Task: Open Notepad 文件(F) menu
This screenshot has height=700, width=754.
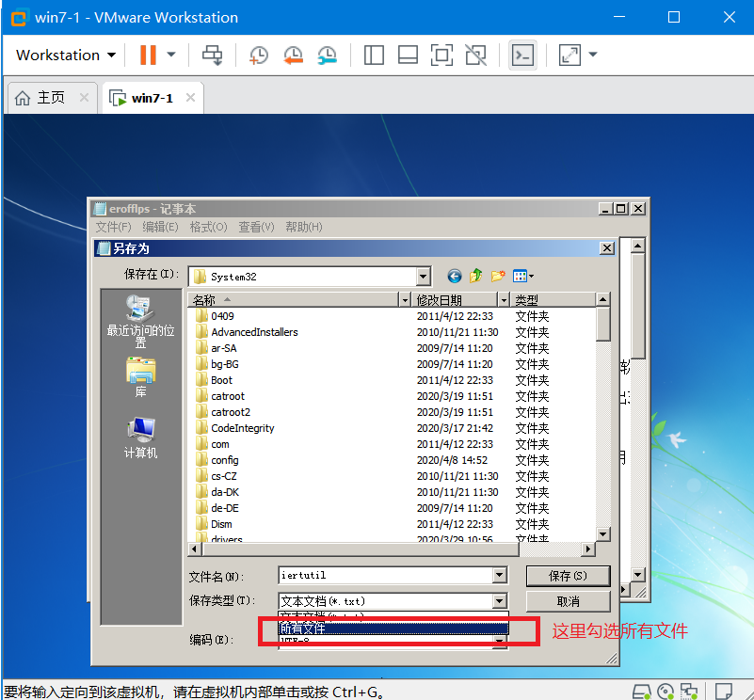Action: [x=114, y=227]
